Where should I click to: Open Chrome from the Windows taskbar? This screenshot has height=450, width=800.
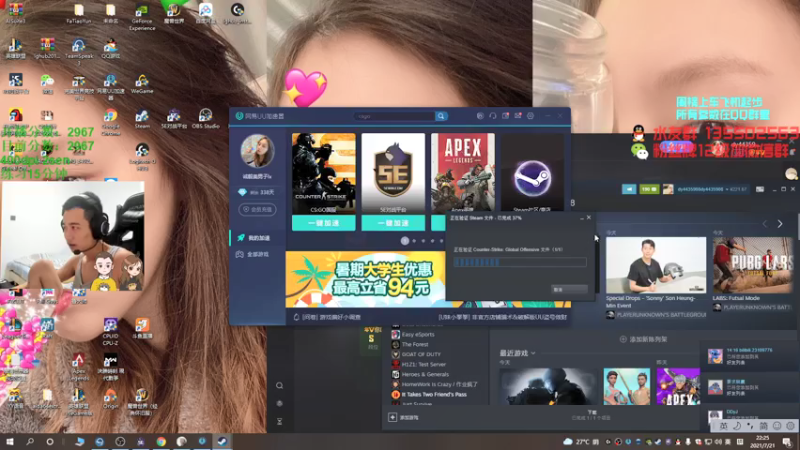pos(161,441)
